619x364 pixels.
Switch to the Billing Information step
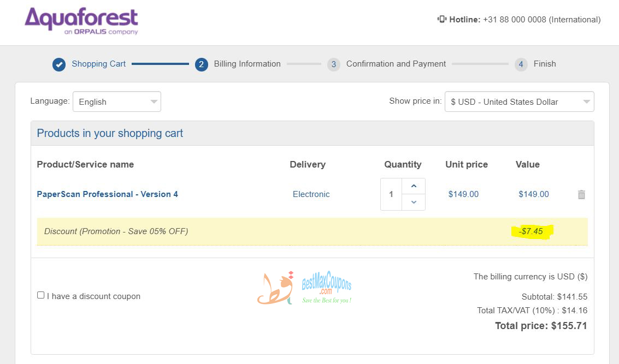(246, 64)
